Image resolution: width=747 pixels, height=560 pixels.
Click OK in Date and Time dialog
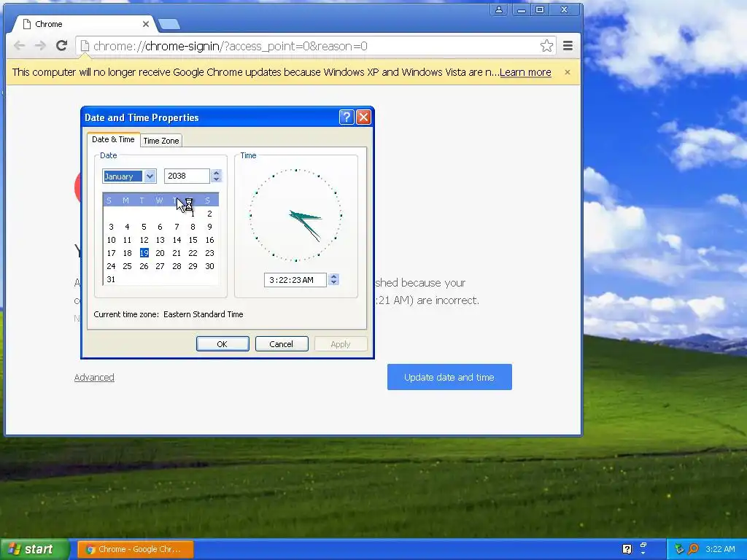pyautogui.click(x=222, y=344)
